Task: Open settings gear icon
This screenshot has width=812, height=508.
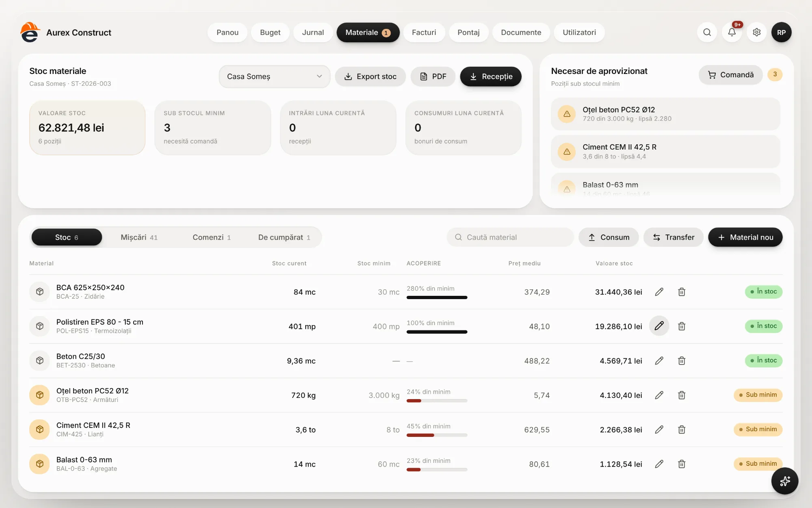Action: [756, 33]
